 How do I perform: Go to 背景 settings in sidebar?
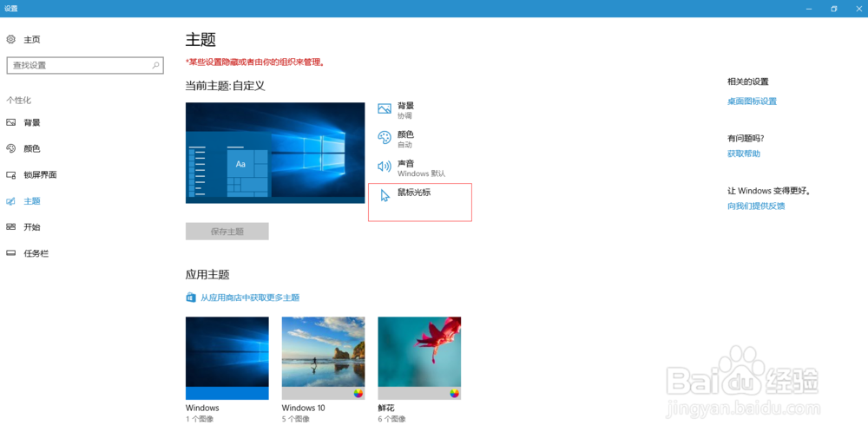pyautogui.click(x=32, y=122)
